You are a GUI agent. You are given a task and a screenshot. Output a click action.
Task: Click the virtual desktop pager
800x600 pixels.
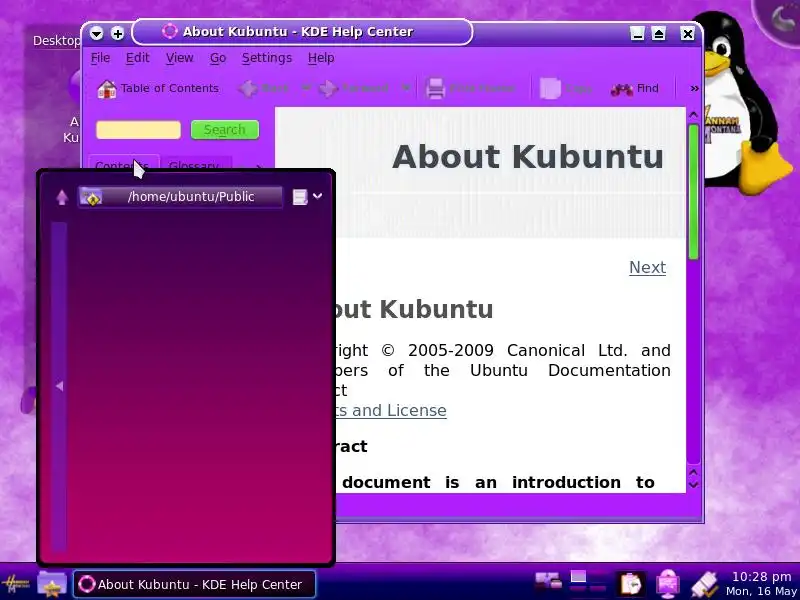(x=589, y=583)
